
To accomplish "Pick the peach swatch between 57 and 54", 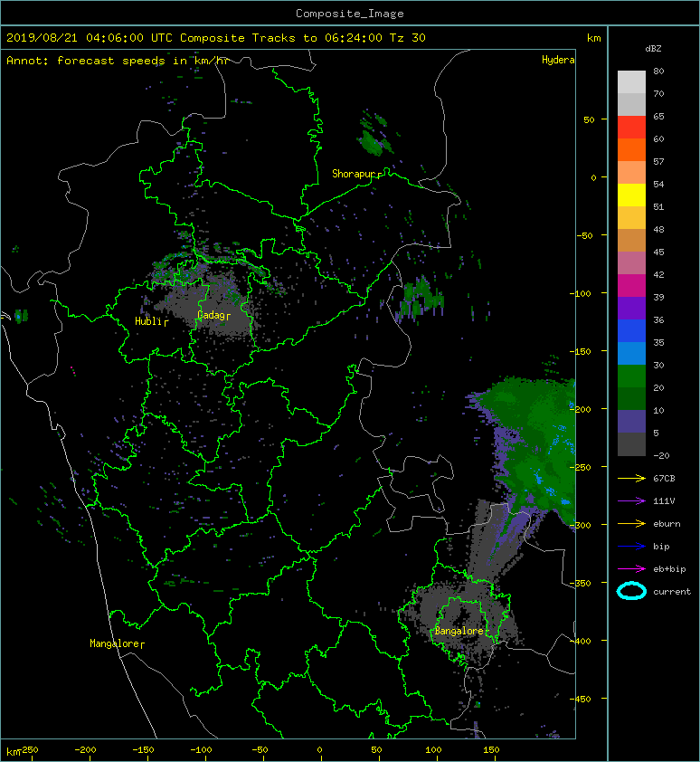I will (631, 173).
